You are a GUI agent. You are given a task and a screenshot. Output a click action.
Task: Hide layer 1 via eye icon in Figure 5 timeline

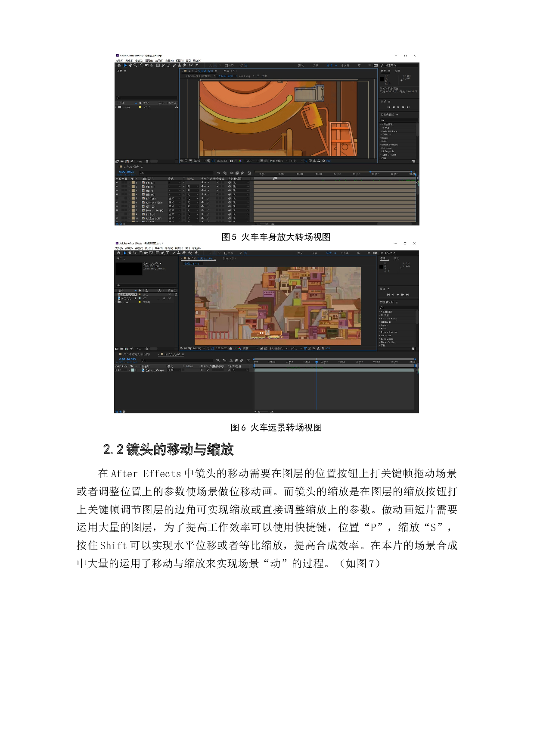click(117, 183)
